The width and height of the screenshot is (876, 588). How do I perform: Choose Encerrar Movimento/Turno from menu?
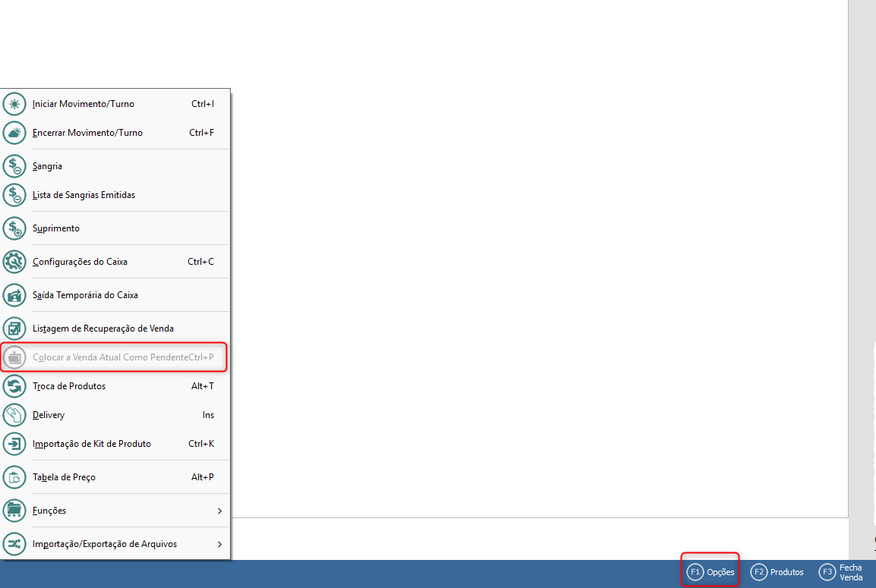[x=115, y=133]
